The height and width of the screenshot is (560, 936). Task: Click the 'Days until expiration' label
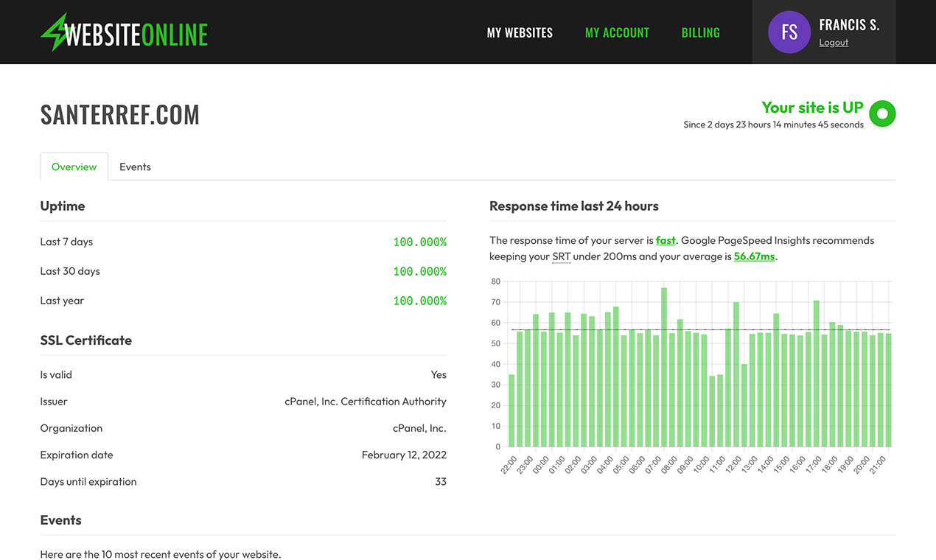[88, 482]
